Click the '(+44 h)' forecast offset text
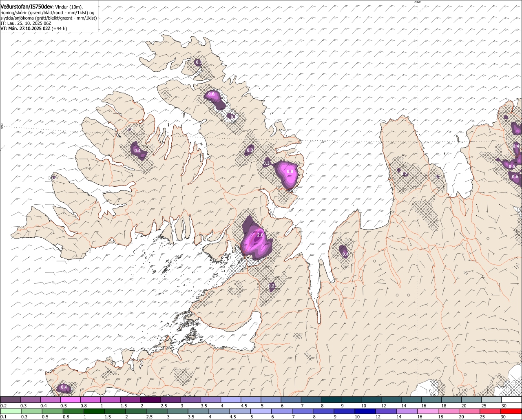522x420 pixels. (x=60, y=29)
